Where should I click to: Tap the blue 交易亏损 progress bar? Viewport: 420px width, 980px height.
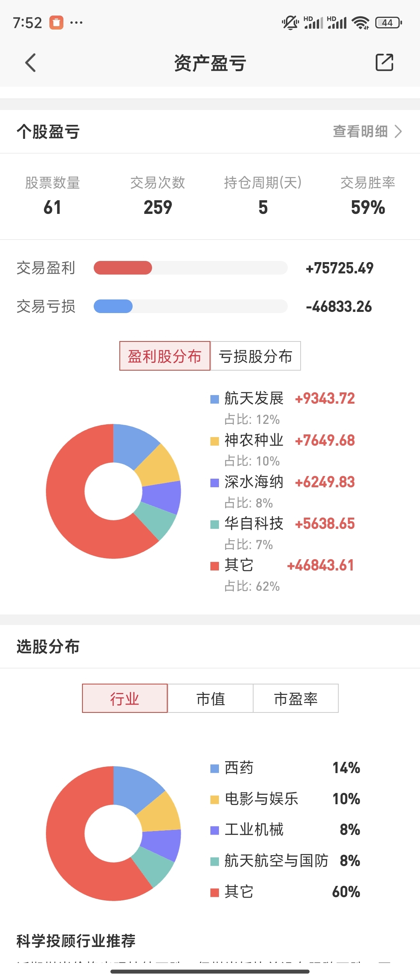[113, 306]
